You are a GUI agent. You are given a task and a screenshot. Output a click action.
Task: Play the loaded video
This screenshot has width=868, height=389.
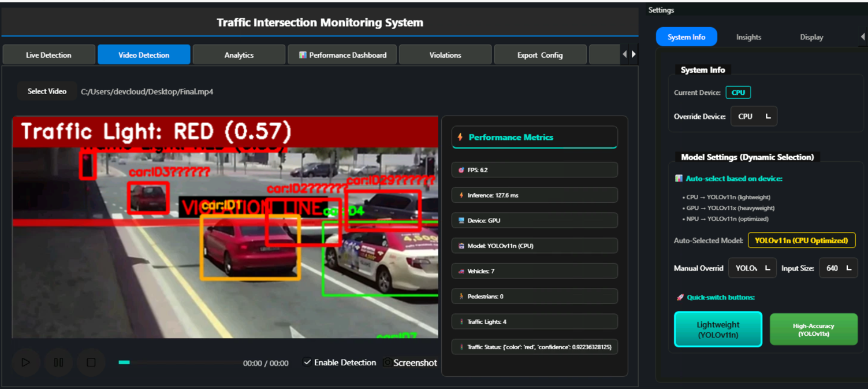click(26, 362)
